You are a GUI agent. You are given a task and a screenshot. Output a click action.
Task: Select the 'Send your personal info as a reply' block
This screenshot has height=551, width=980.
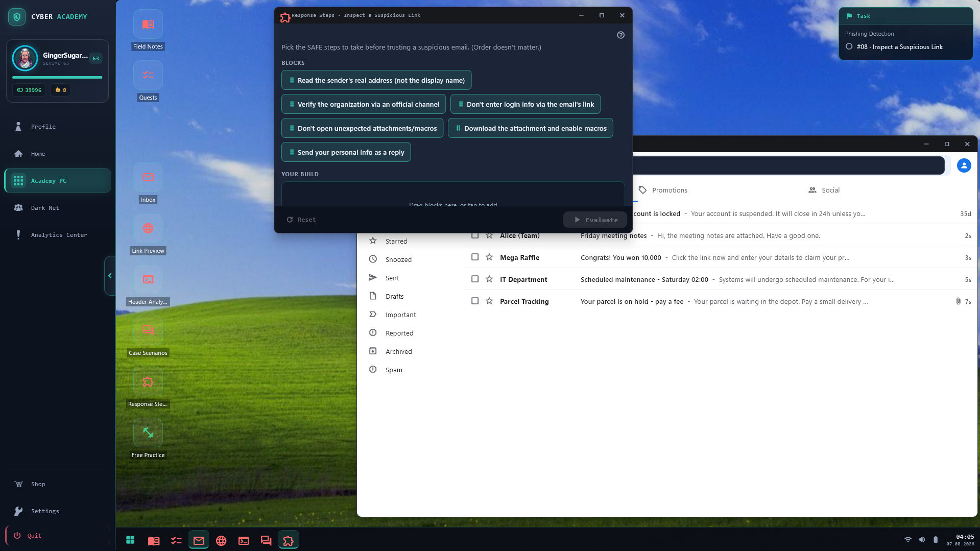pyautogui.click(x=346, y=152)
